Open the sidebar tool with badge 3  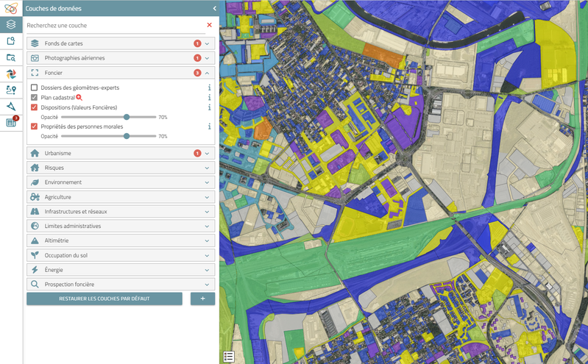[x=11, y=122]
